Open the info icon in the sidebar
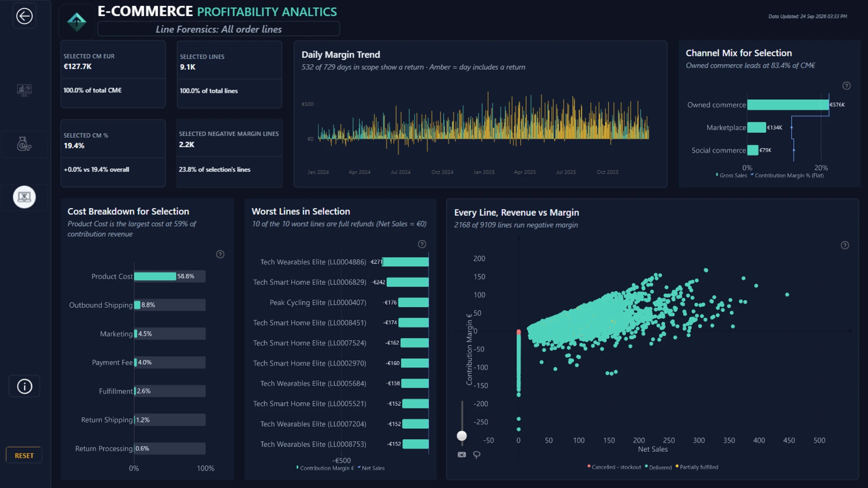Screen dimensions: 868x488 tap(24, 386)
